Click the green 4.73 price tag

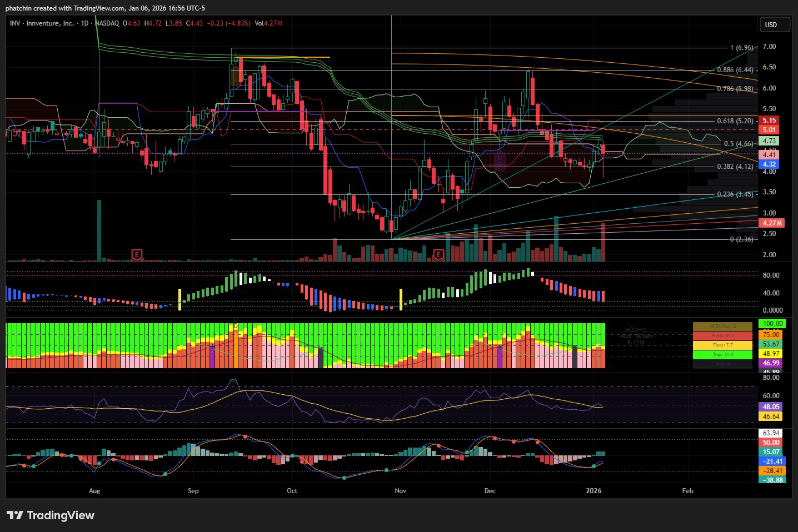point(769,141)
